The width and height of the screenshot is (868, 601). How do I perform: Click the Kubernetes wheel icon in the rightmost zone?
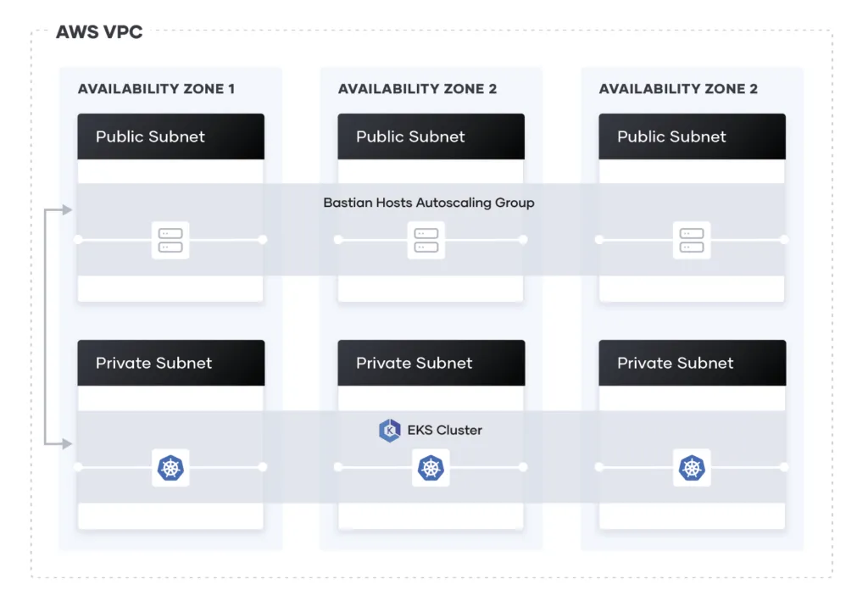click(x=692, y=467)
